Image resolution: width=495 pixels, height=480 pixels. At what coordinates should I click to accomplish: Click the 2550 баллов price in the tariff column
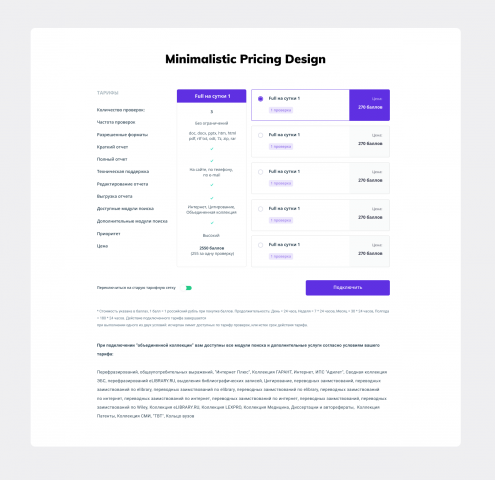[x=212, y=248]
